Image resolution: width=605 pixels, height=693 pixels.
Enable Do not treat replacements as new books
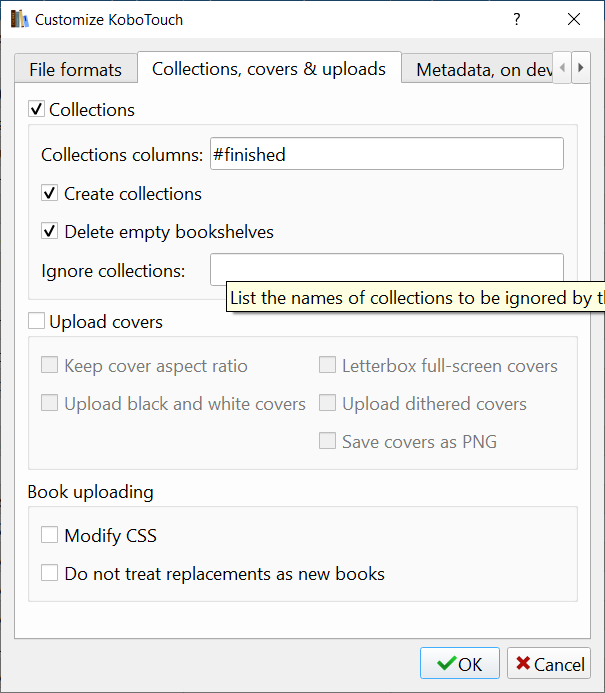point(49,574)
